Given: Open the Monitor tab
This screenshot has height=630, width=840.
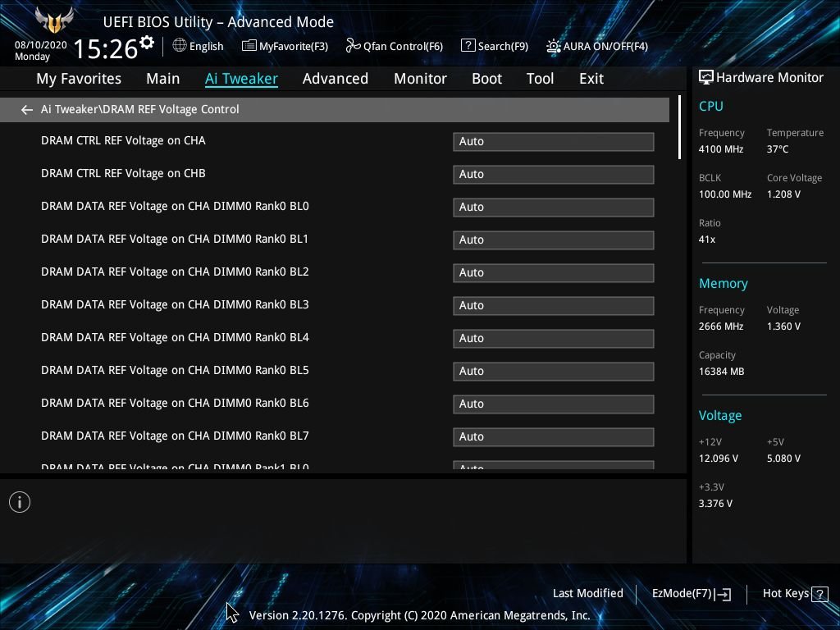Looking at the screenshot, I should (x=420, y=79).
